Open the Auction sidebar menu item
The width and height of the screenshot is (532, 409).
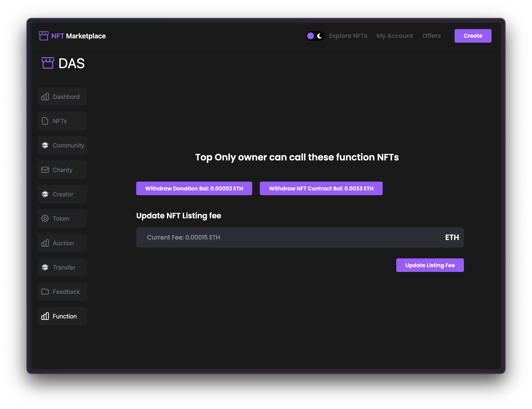tap(63, 243)
